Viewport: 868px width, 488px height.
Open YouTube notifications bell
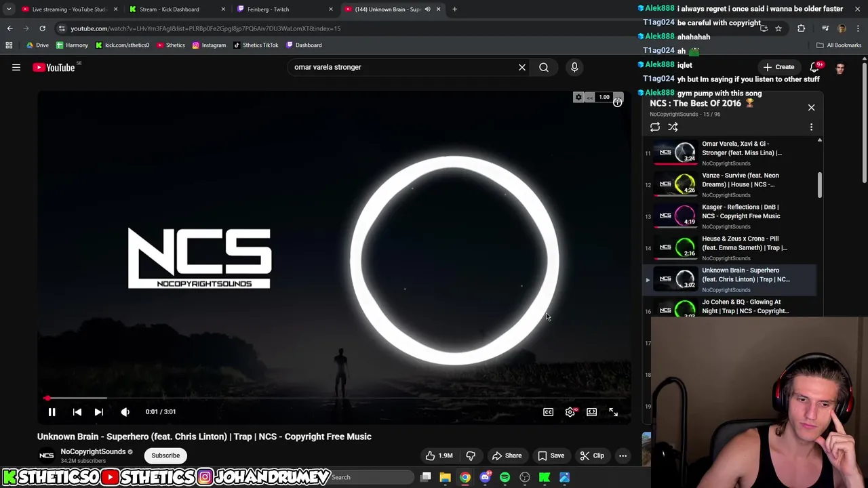(815, 67)
